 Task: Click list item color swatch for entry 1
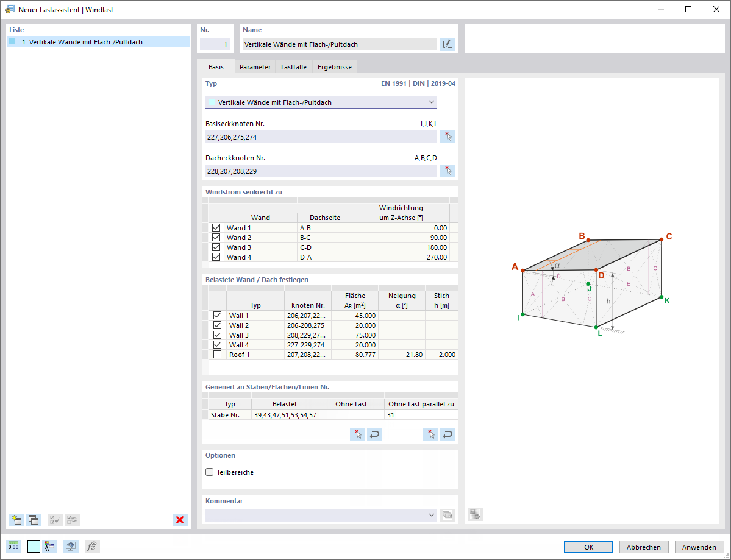click(x=12, y=41)
